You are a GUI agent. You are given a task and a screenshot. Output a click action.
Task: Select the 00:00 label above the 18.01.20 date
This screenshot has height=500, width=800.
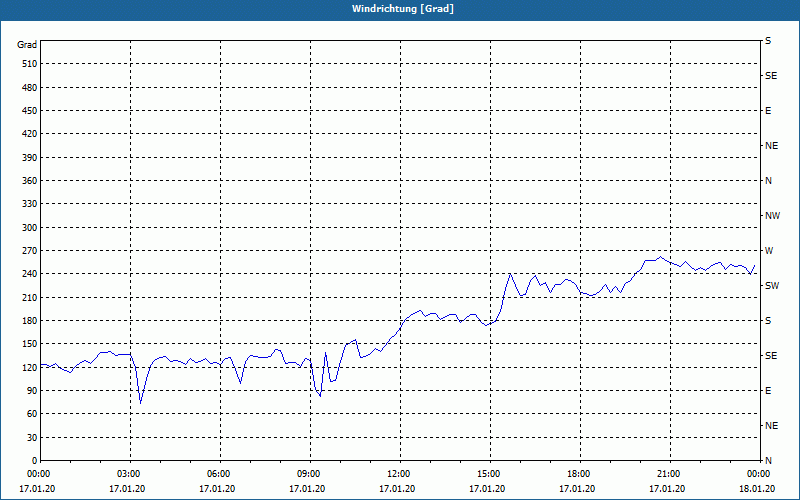[x=757, y=474]
